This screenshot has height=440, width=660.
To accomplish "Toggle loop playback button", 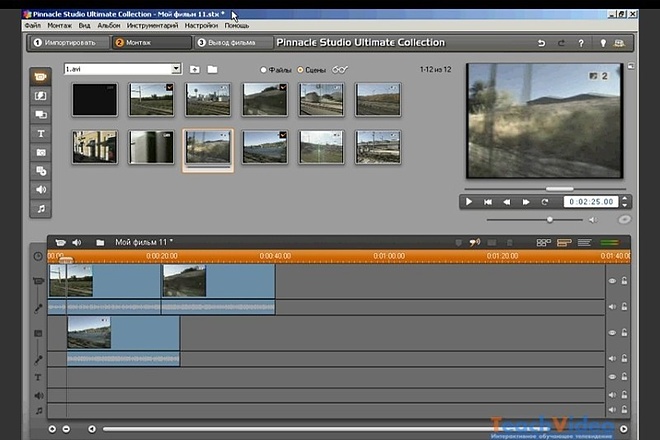I will coord(545,202).
